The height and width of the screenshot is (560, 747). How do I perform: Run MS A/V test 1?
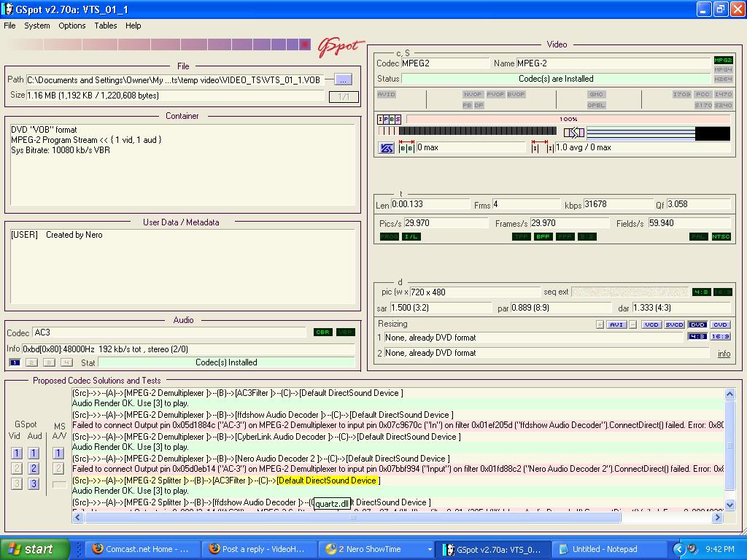(58, 454)
